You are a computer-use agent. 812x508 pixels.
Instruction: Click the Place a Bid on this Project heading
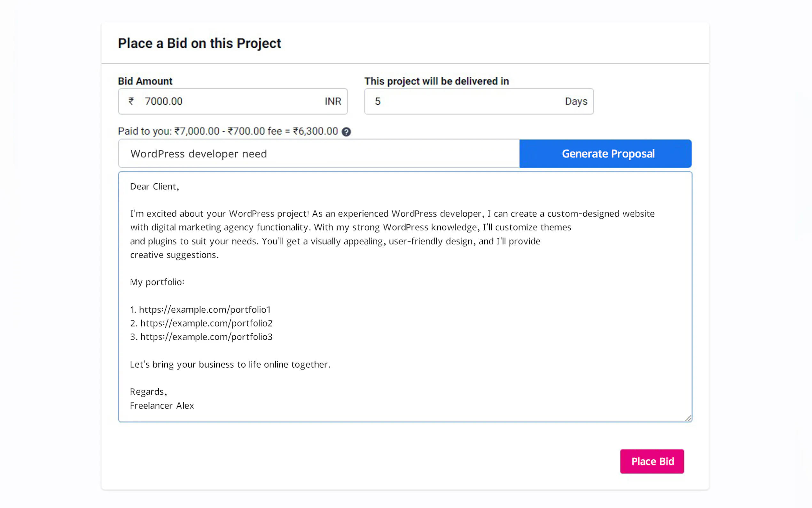[199, 43]
